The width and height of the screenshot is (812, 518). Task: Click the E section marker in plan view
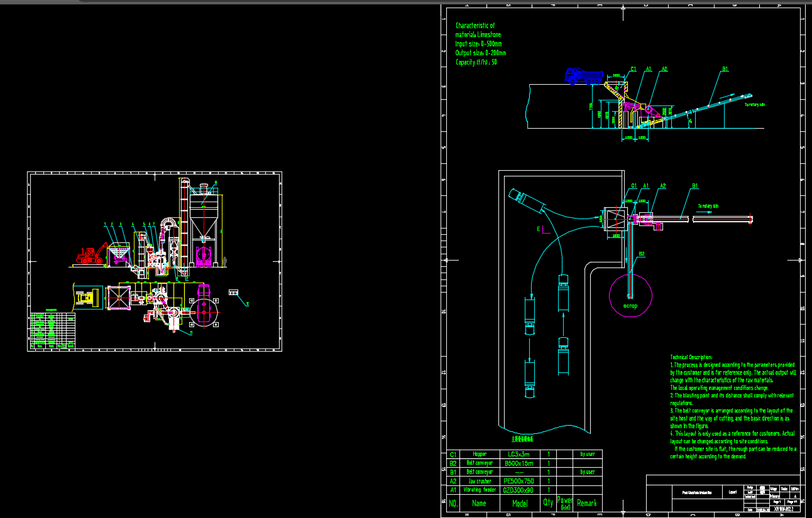[538, 230]
